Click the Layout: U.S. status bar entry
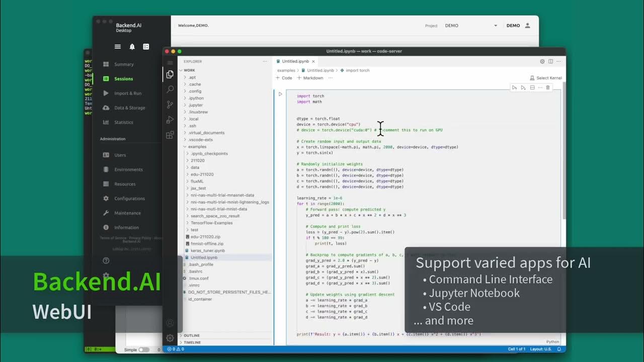 pyautogui.click(x=541, y=349)
